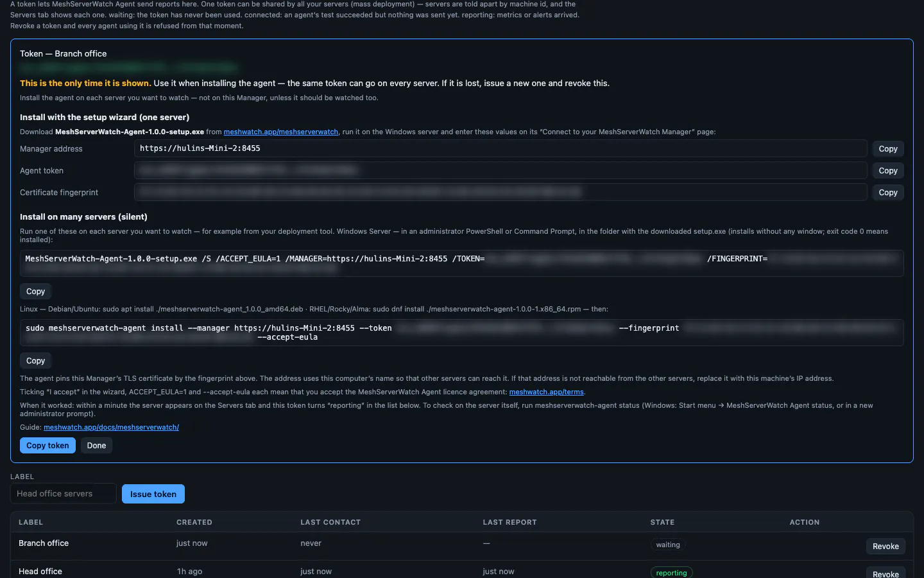This screenshot has width=924, height=578.
Task: Click the blurred Agent token field
Action: [x=501, y=170]
